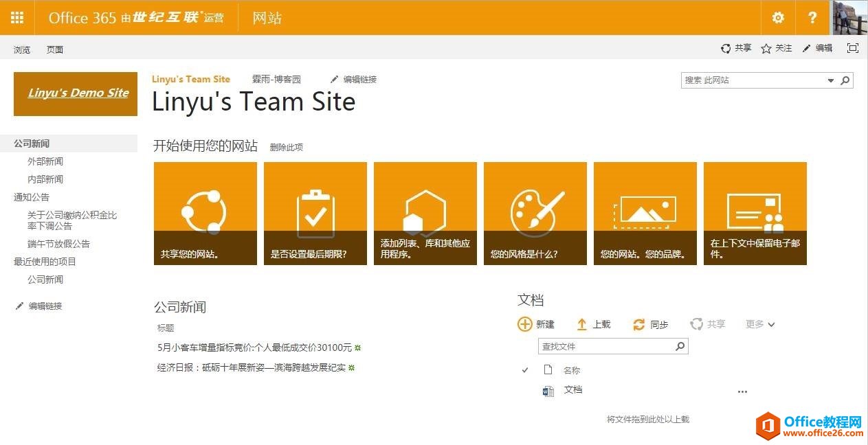Switch to the 页面 ribbon tab

click(55, 49)
